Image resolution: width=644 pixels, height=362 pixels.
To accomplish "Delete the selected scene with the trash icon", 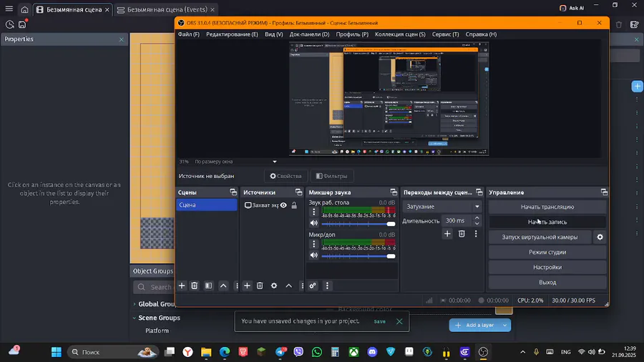I will [195, 285].
